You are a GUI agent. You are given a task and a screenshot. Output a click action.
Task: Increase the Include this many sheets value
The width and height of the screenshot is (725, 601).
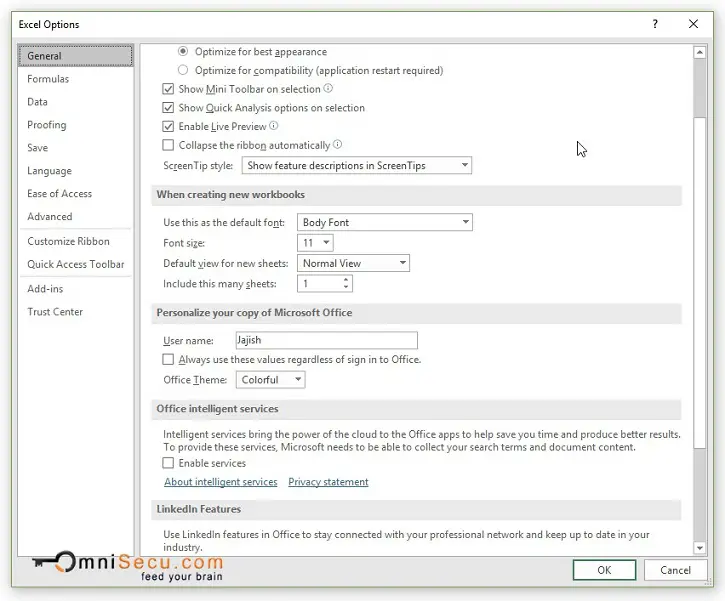tap(346, 280)
